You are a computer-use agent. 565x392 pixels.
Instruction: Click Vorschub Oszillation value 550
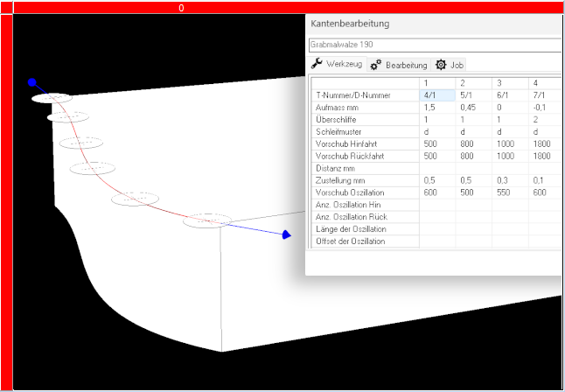tap(510, 192)
